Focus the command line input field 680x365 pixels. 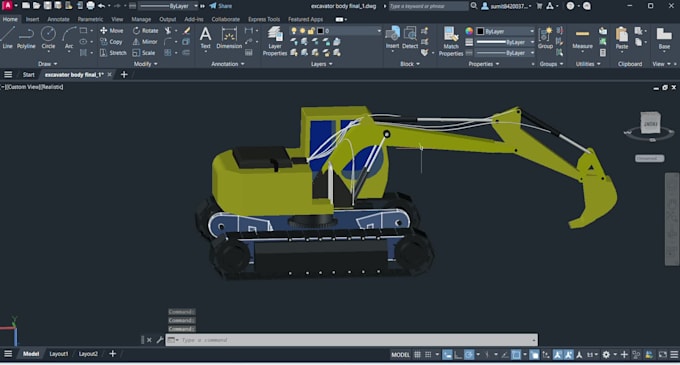point(352,340)
